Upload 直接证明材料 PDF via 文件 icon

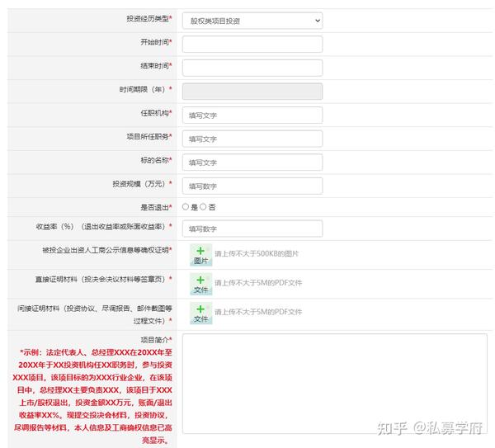[x=200, y=284]
